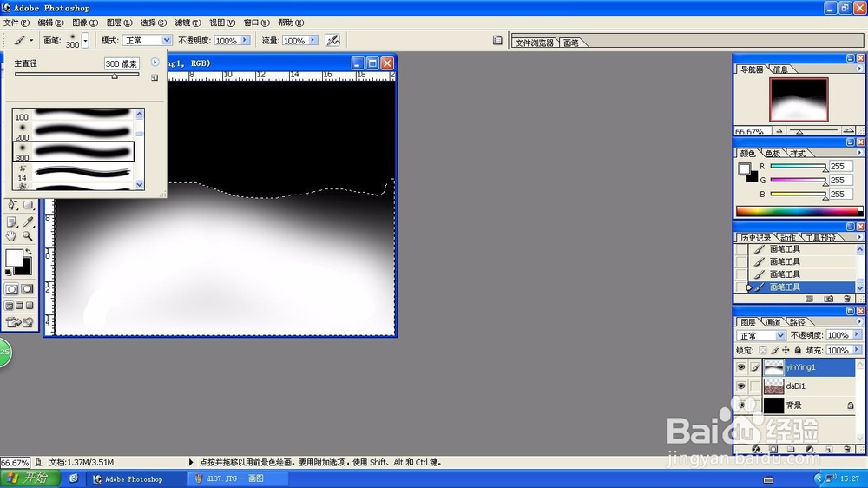Toggle lock all
The image size is (868, 488).
798,350
